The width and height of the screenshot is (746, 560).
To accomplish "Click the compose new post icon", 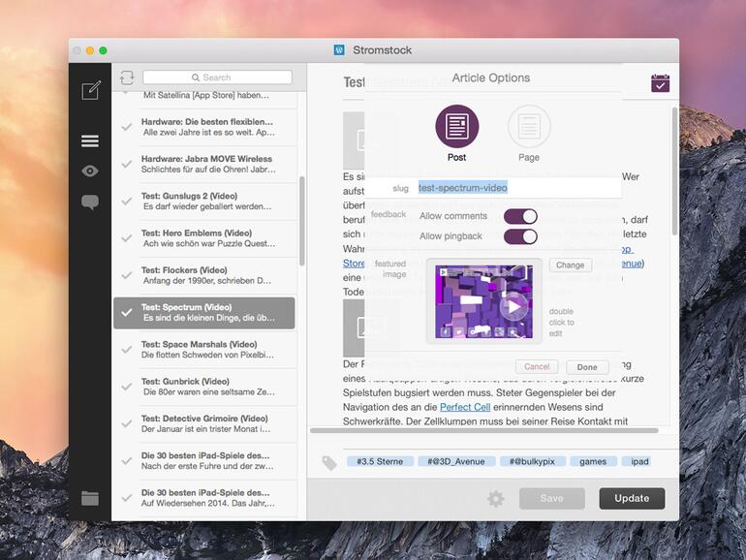I will click(x=90, y=90).
